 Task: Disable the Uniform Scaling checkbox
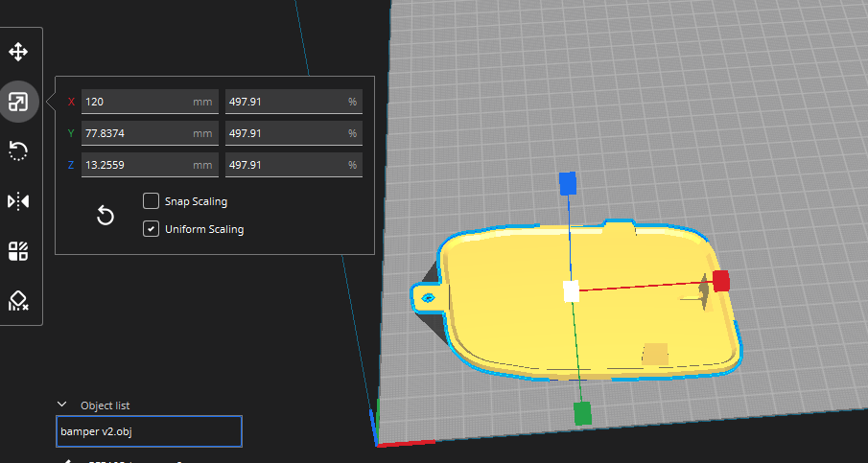click(x=152, y=228)
